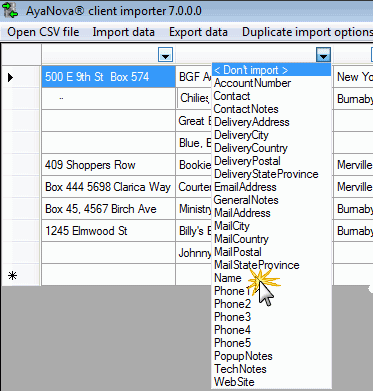Choose MailCity field mapping
This screenshot has width=373, height=391.
pos(271,226)
